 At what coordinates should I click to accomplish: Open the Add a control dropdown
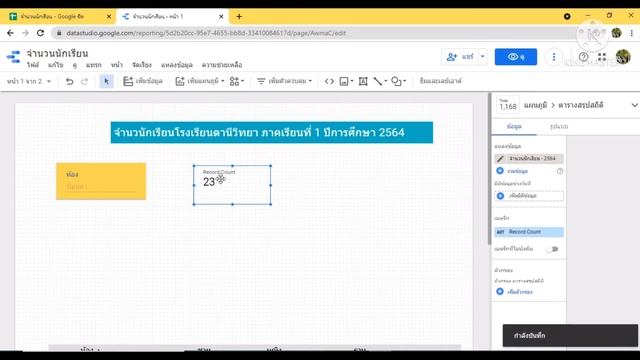[x=284, y=81]
